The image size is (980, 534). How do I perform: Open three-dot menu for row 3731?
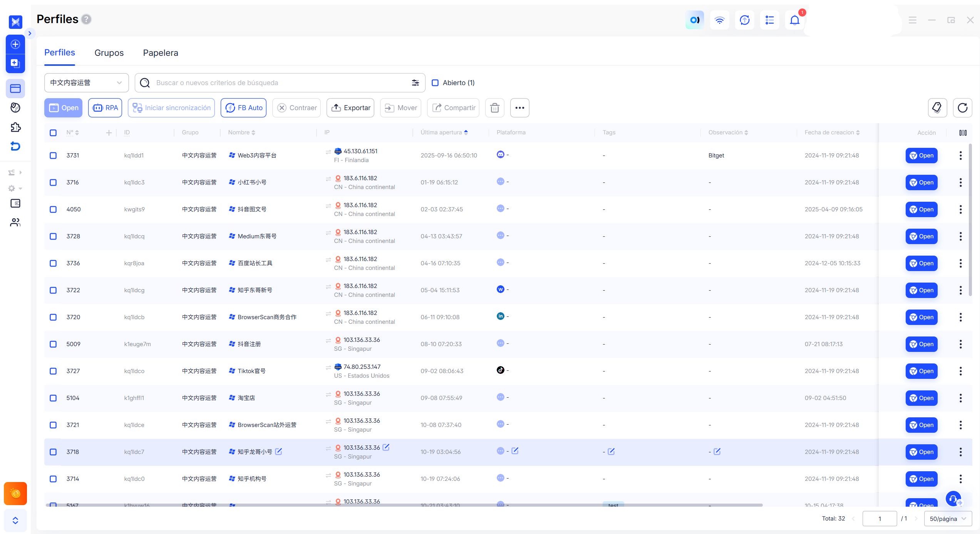click(x=961, y=156)
